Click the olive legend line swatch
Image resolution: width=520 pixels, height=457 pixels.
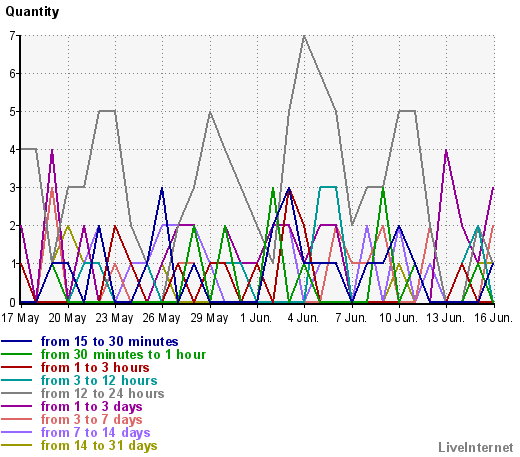pyautogui.click(x=16, y=445)
